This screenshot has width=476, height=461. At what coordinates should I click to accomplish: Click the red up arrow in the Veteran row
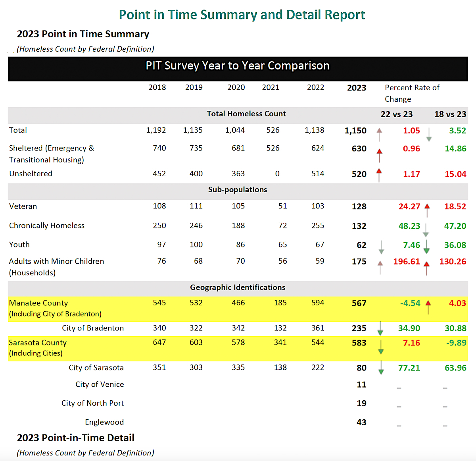pos(427,210)
